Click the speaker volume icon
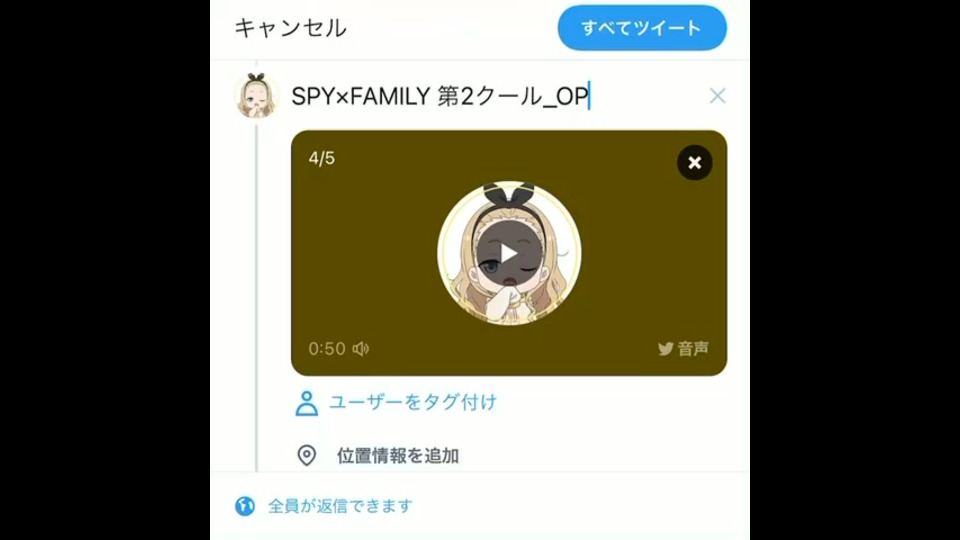 click(x=361, y=348)
